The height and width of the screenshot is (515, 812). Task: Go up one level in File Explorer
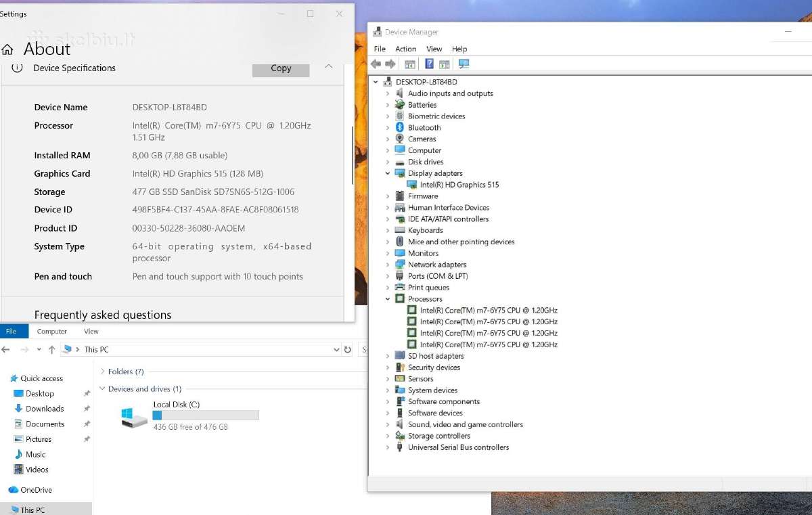pyautogui.click(x=52, y=350)
